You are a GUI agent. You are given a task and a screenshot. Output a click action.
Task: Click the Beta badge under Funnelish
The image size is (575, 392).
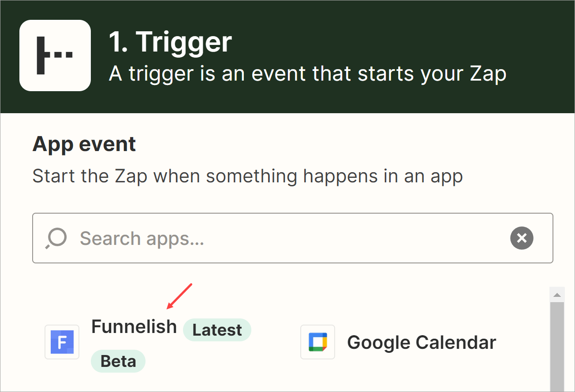coord(118,361)
